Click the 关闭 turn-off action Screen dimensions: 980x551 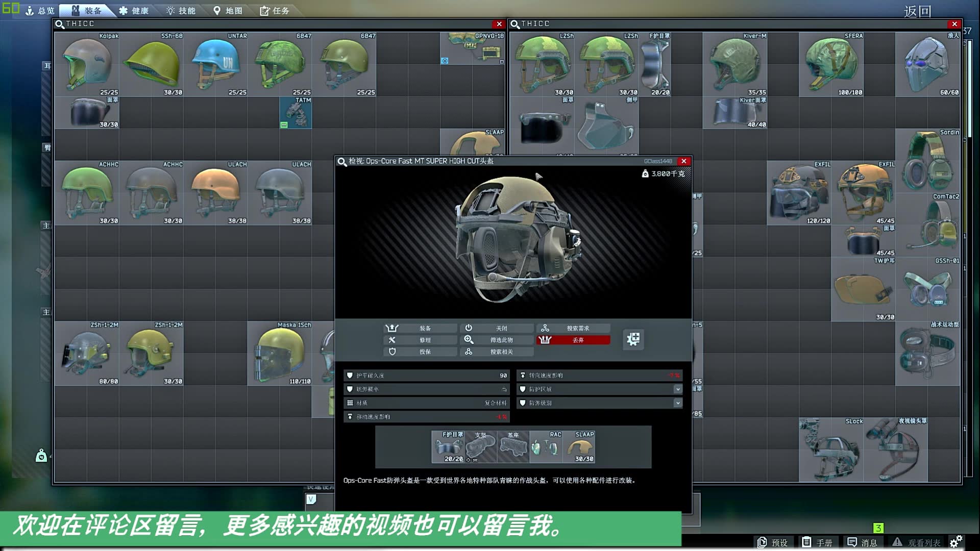(497, 328)
